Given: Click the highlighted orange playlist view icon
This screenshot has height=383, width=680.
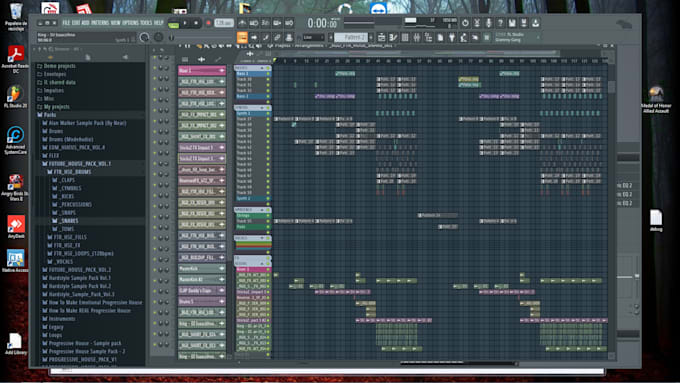Looking at the screenshot, I should [242, 38].
